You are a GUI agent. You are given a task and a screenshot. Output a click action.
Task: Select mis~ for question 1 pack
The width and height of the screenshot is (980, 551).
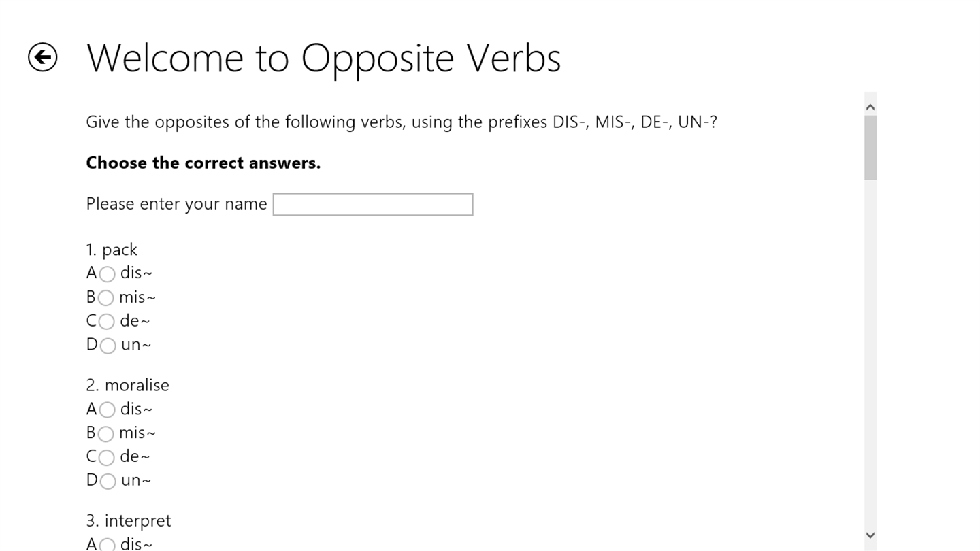[x=105, y=298]
